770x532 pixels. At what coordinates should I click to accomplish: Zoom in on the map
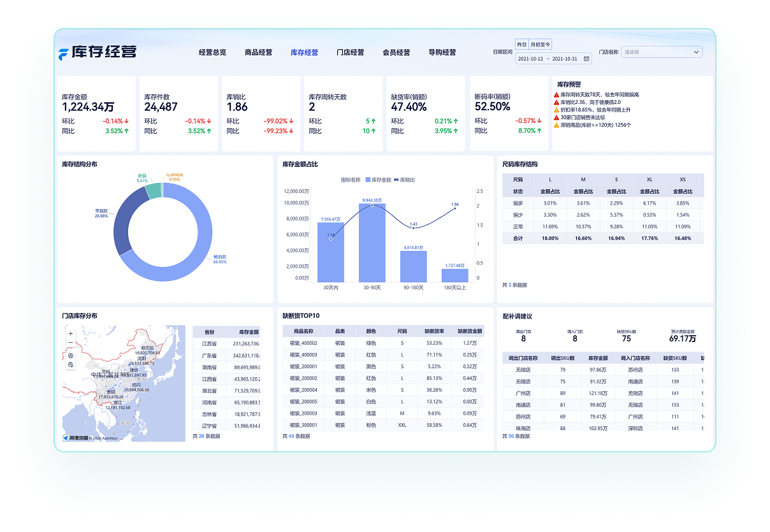(71, 334)
